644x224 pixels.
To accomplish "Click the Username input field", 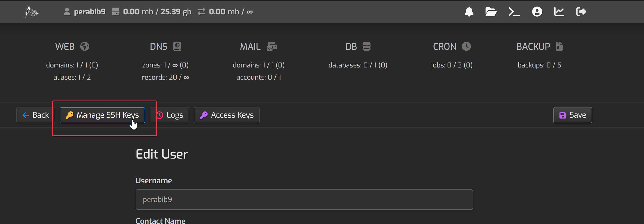I will 304,199.
